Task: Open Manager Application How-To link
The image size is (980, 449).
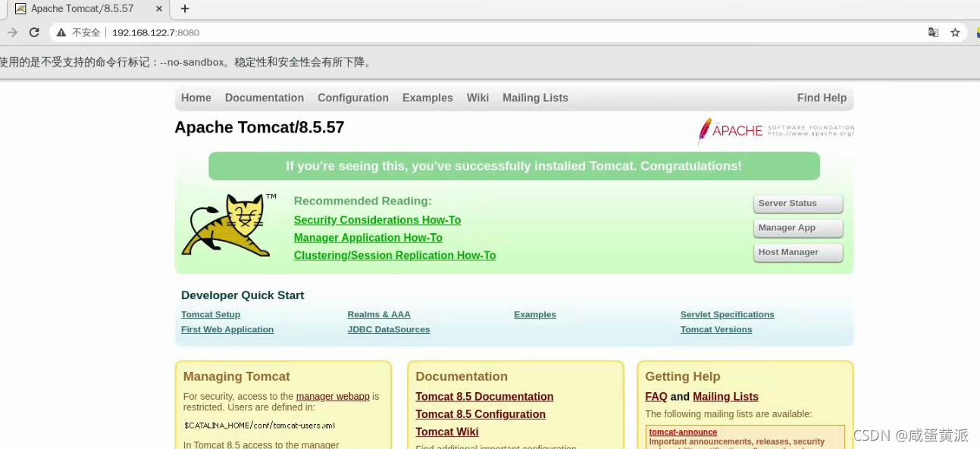Action: [368, 238]
